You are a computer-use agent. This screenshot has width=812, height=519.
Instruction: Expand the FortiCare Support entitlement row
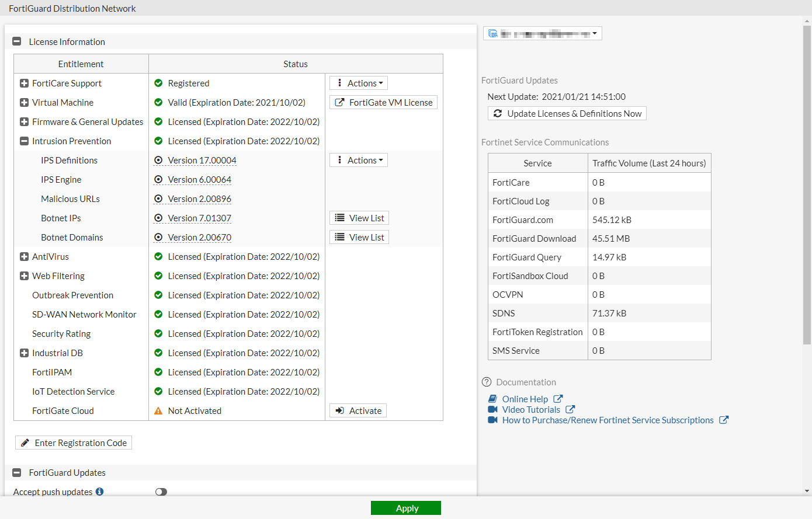(x=24, y=83)
